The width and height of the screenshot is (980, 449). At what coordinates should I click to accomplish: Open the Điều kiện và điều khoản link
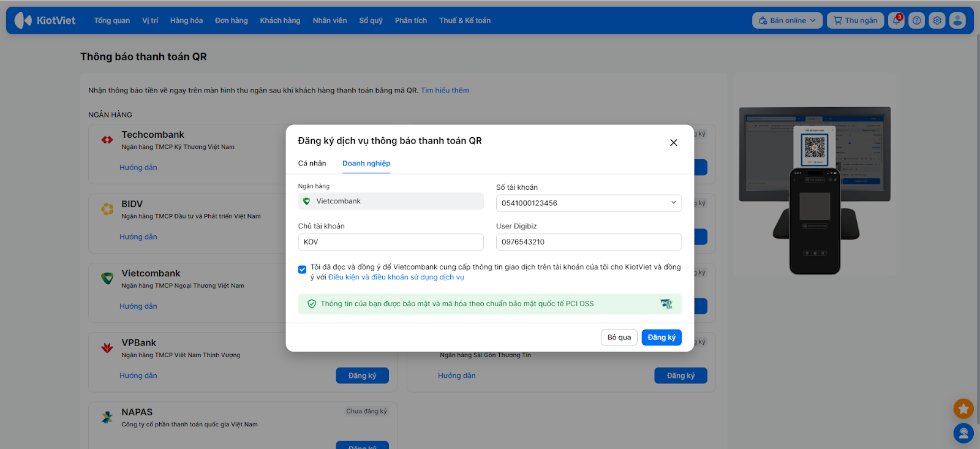(x=396, y=277)
